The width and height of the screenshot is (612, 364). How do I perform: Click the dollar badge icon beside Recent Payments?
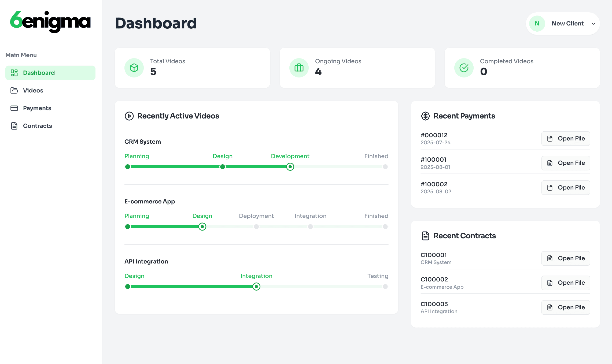[x=425, y=116]
